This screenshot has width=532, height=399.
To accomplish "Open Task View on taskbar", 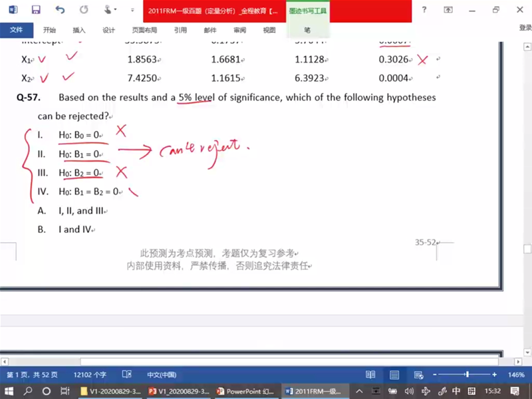I will (65, 391).
